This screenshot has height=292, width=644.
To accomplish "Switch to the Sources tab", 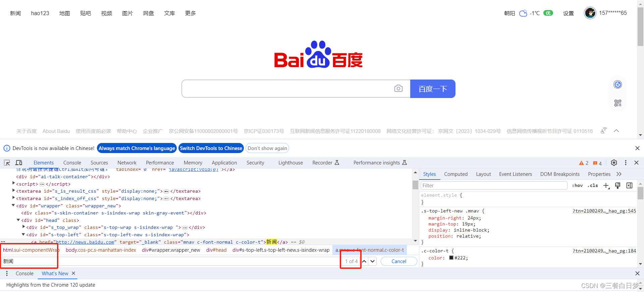I will (x=99, y=163).
